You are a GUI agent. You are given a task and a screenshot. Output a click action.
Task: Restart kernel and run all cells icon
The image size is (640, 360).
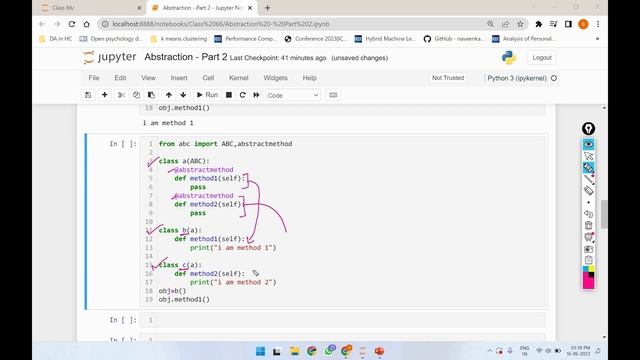pyautogui.click(x=256, y=95)
